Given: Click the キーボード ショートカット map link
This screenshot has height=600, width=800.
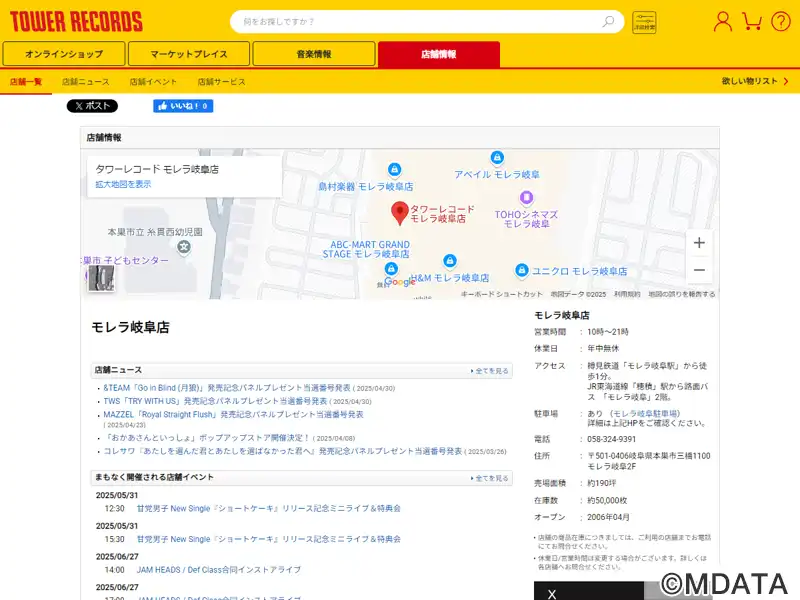Looking at the screenshot, I should click(502, 294).
